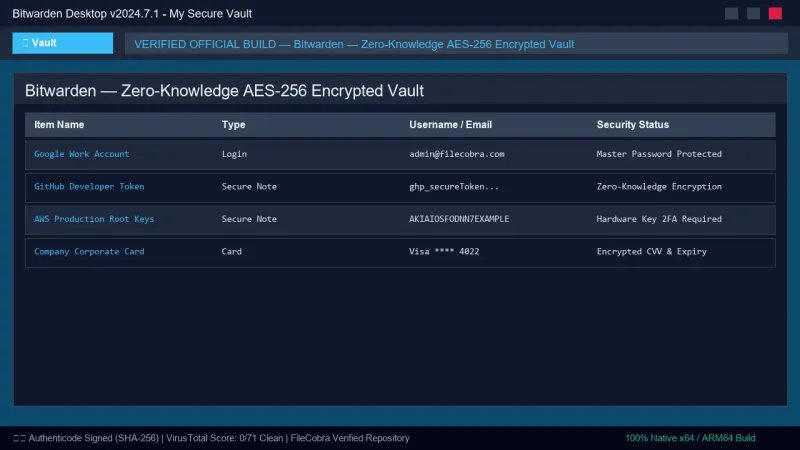800x450 pixels.
Task: Click Card type in Corporate Card row
Action: pos(232,252)
